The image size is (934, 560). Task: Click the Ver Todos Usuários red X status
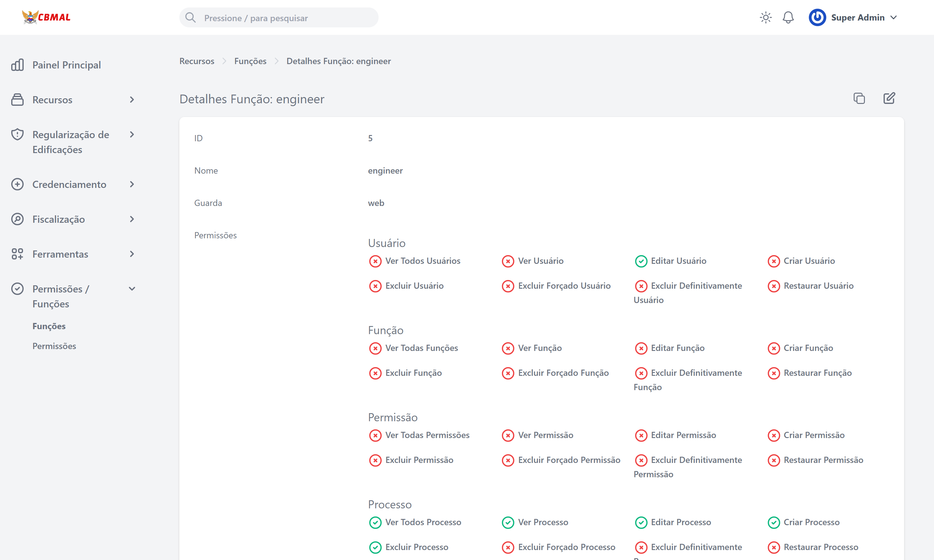(375, 261)
